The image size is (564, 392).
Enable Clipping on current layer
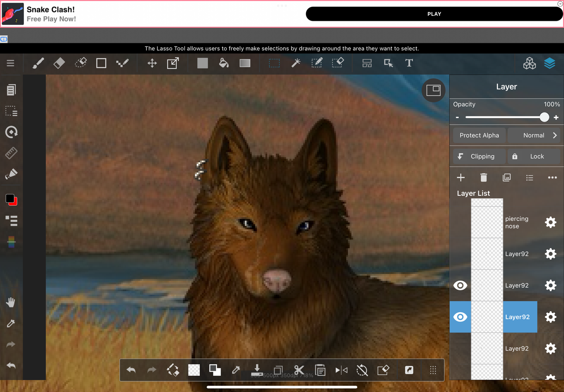479,157
